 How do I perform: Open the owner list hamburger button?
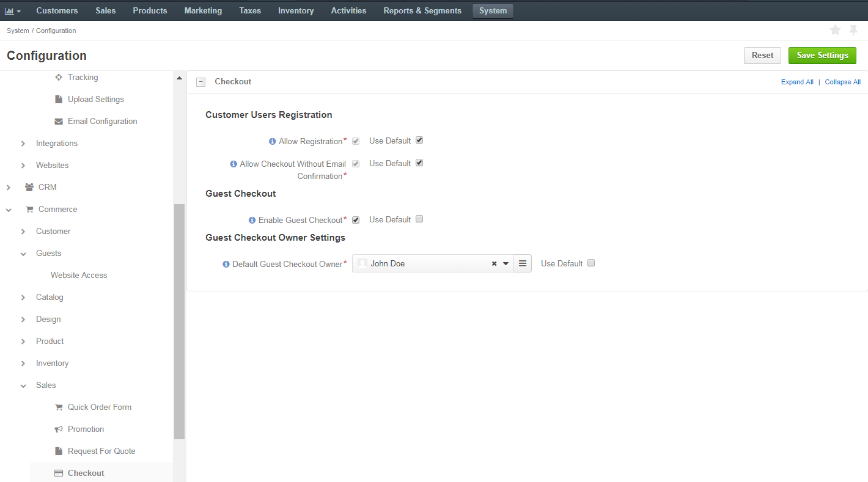tap(523, 263)
